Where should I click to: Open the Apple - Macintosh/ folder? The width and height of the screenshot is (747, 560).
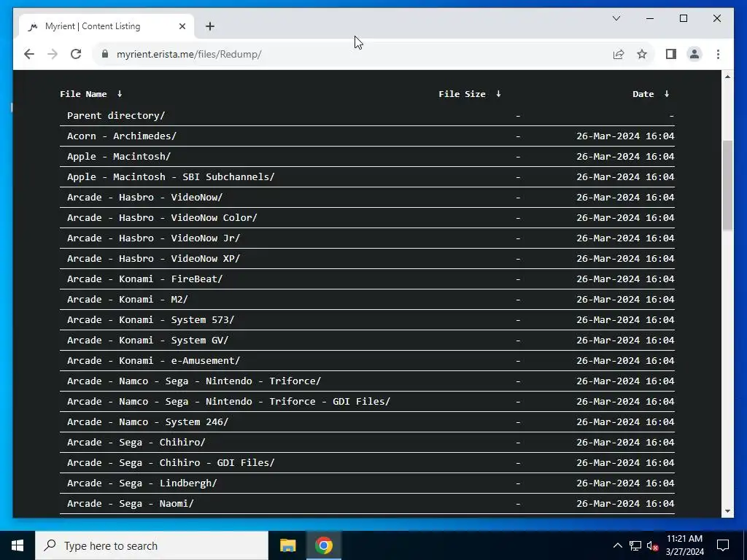pyautogui.click(x=119, y=157)
